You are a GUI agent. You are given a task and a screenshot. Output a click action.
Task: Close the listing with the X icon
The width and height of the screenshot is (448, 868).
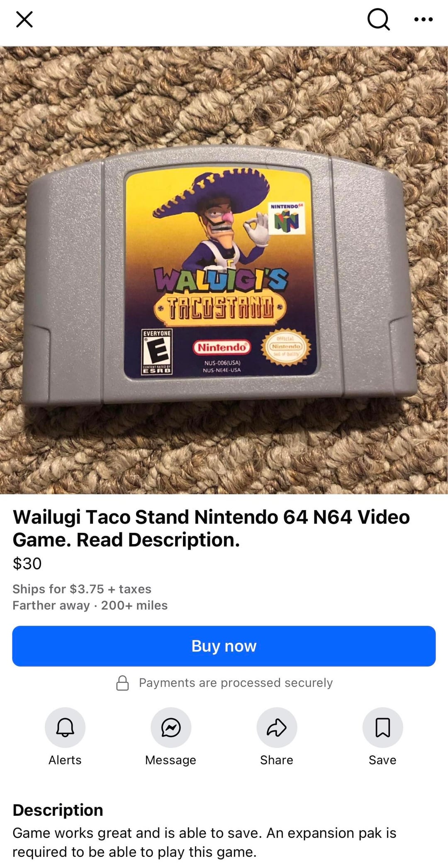tap(24, 19)
